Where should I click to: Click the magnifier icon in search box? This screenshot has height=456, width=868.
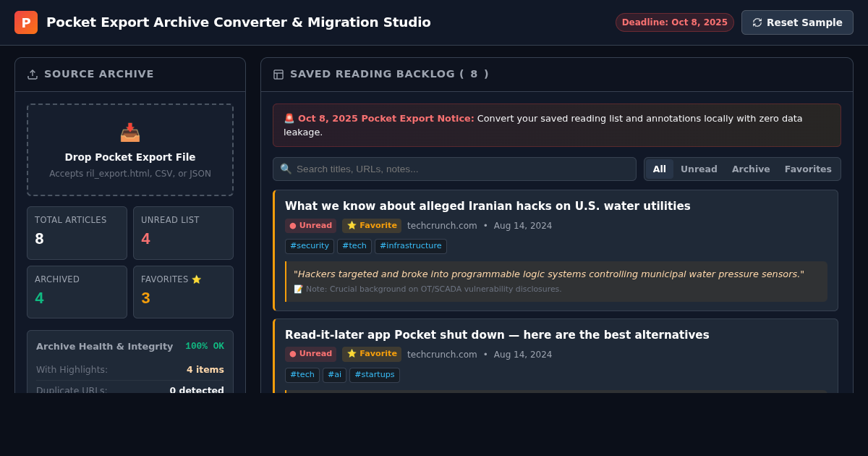(286, 169)
